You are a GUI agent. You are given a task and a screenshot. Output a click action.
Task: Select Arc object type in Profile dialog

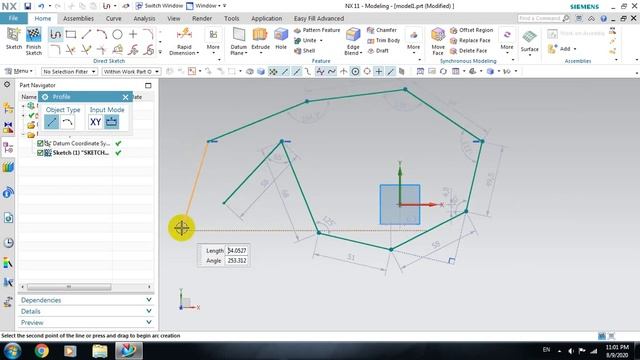tap(67, 122)
